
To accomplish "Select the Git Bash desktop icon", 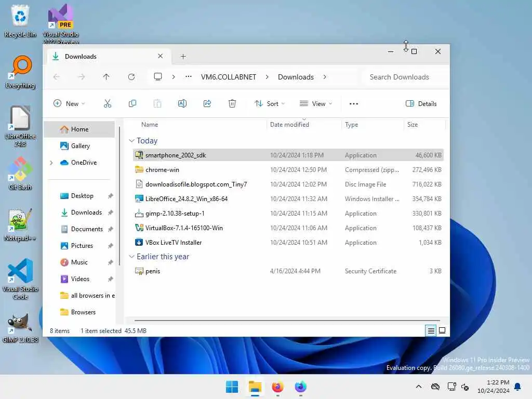I will [20, 174].
